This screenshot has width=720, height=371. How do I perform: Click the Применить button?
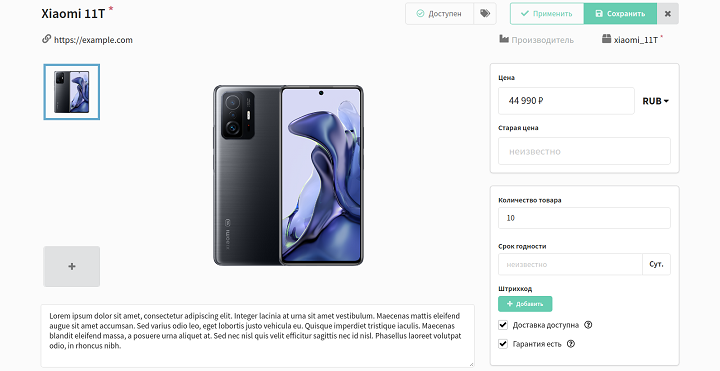coord(547,14)
